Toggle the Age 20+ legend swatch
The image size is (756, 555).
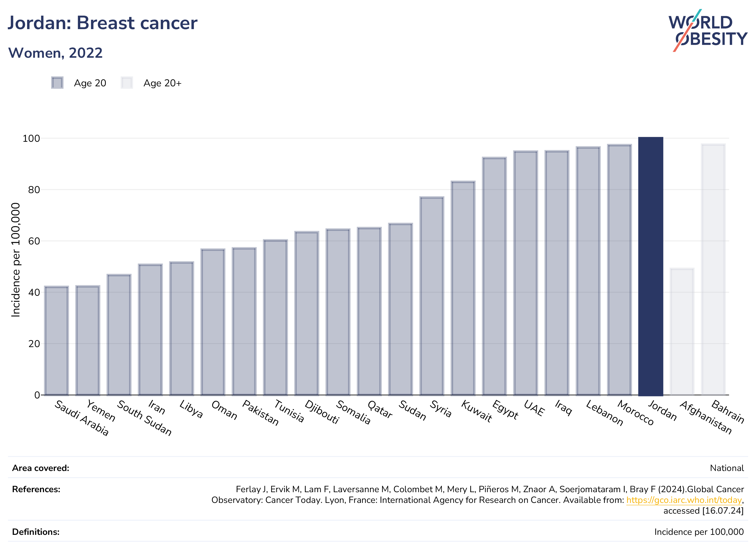point(127,83)
